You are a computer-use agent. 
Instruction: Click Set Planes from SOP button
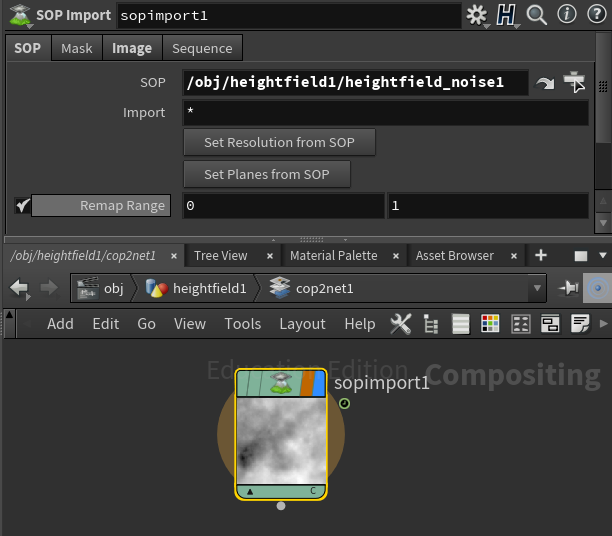click(x=266, y=174)
